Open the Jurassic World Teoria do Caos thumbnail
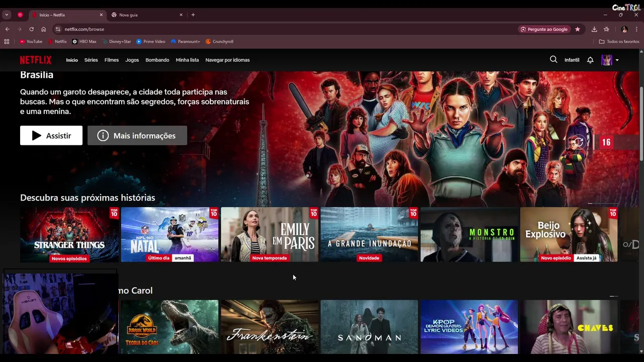The height and width of the screenshot is (362, 644). pos(170,327)
